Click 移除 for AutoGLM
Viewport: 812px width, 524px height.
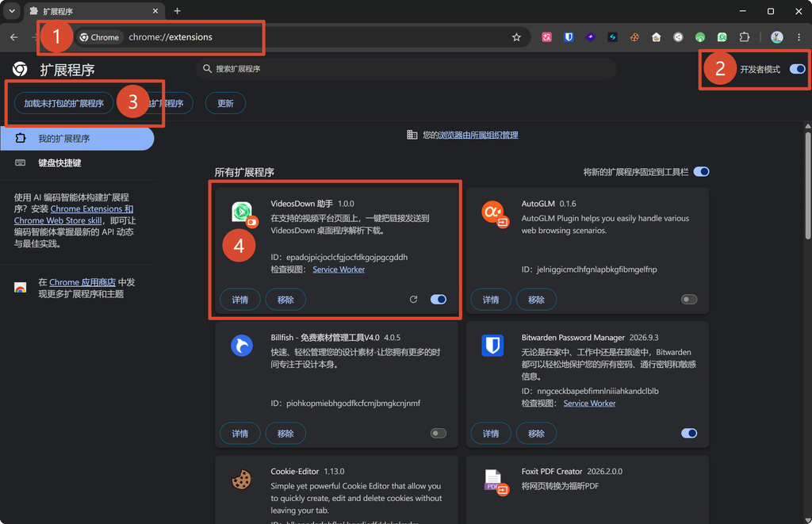tap(536, 300)
